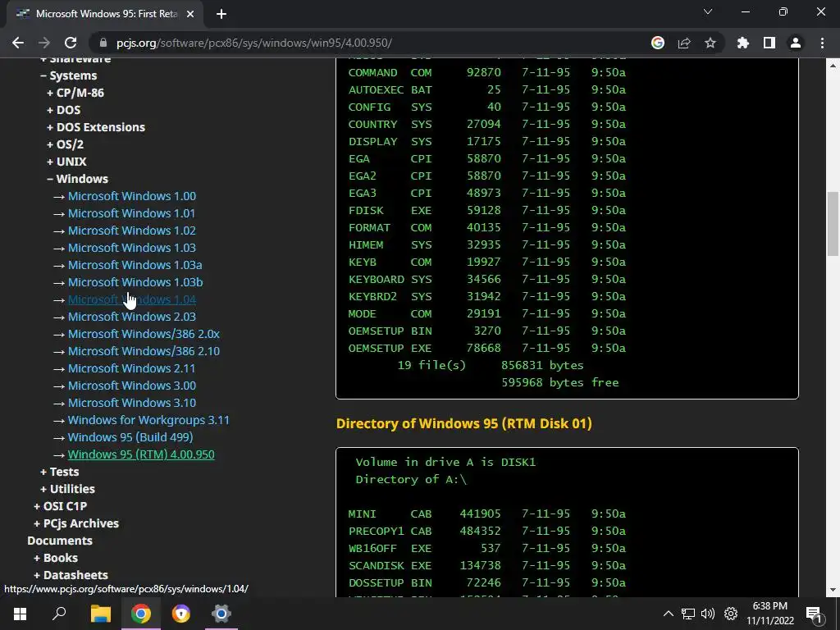840x630 pixels.
Task: Open the clock showing 6:38 PM
Action: pos(769,614)
